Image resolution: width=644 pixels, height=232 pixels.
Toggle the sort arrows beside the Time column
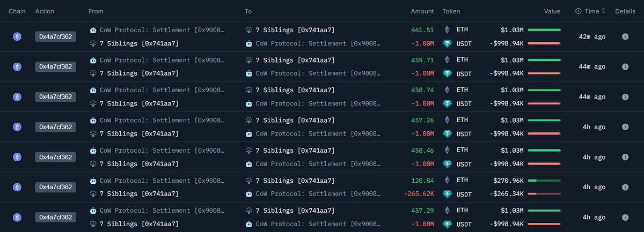click(x=604, y=11)
